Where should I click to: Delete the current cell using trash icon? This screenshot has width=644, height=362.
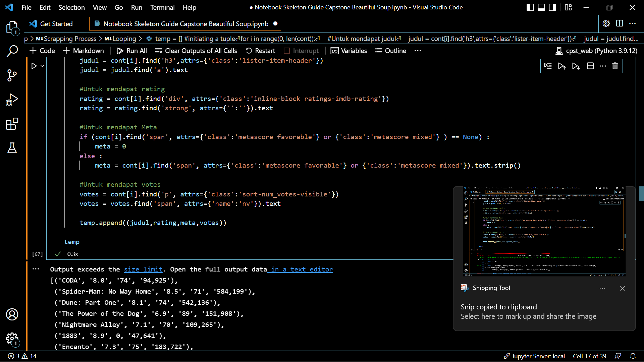point(615,66)
